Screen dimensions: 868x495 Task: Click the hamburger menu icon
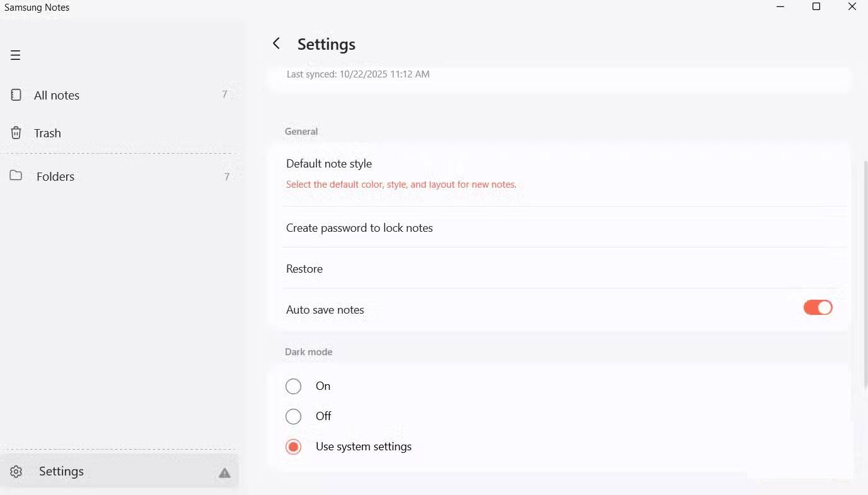(x=16, y=55)
